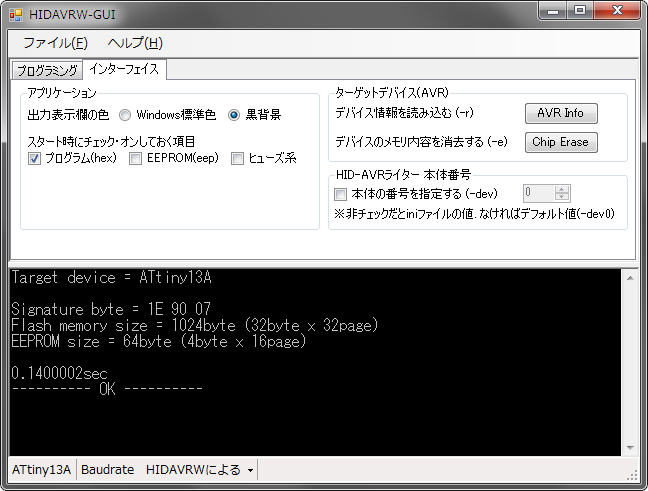Minimize the HIDAVRW-GUI window

pyautogui.click(x=553, y=11)
